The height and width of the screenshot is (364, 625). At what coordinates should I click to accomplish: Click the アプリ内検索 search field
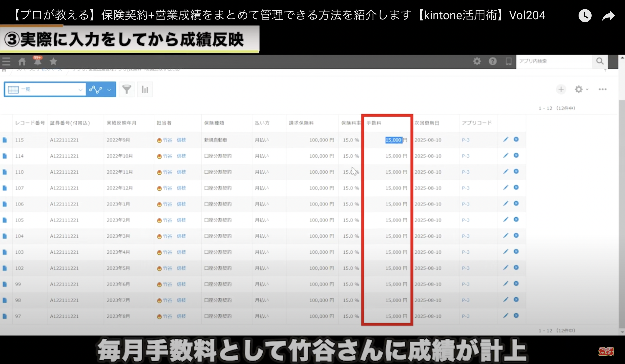(554, 61)
